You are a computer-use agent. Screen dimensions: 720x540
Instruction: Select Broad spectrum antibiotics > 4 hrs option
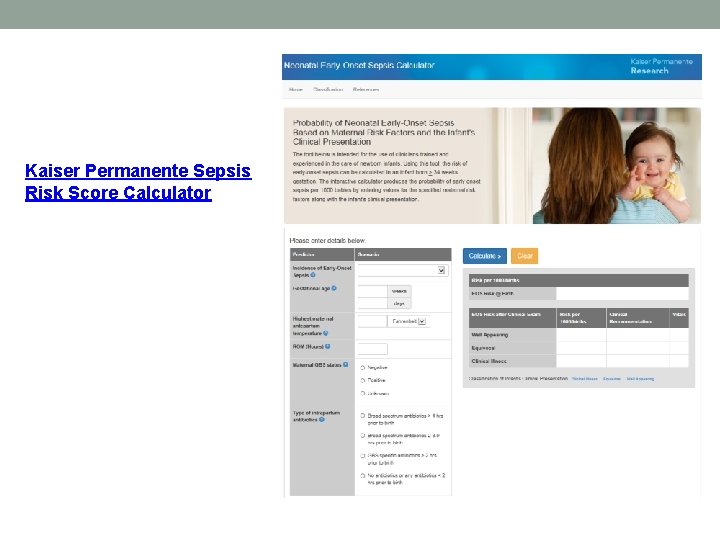pyautogui.click(x=363, y=416)
